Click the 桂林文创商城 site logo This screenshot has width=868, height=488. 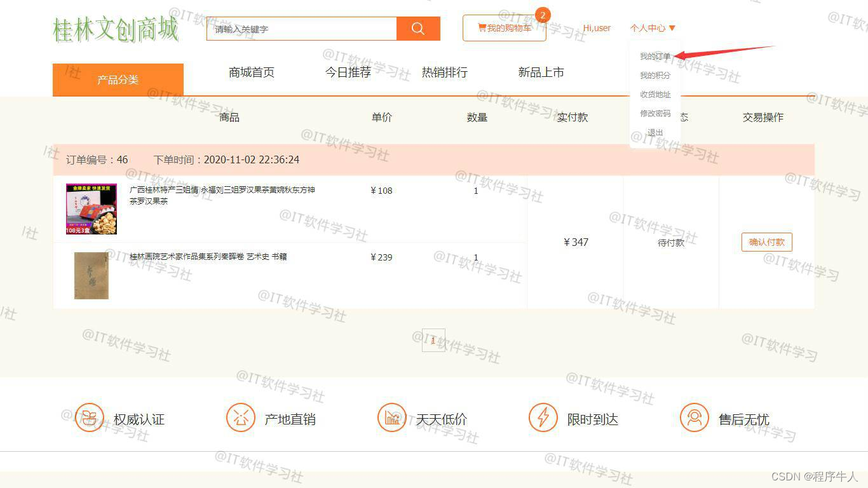(x=116, y=29)
